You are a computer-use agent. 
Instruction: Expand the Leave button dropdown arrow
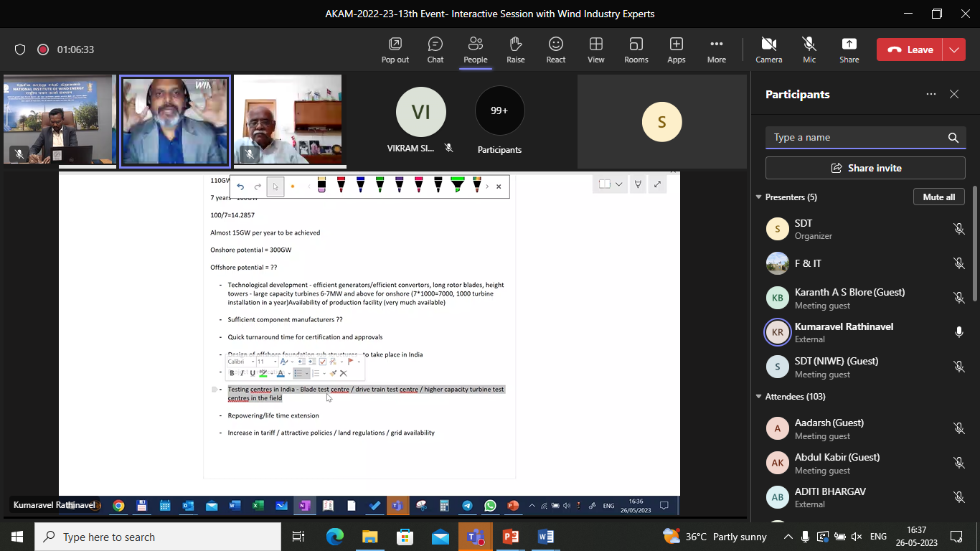pyautogui.click(x=953, y=50)
